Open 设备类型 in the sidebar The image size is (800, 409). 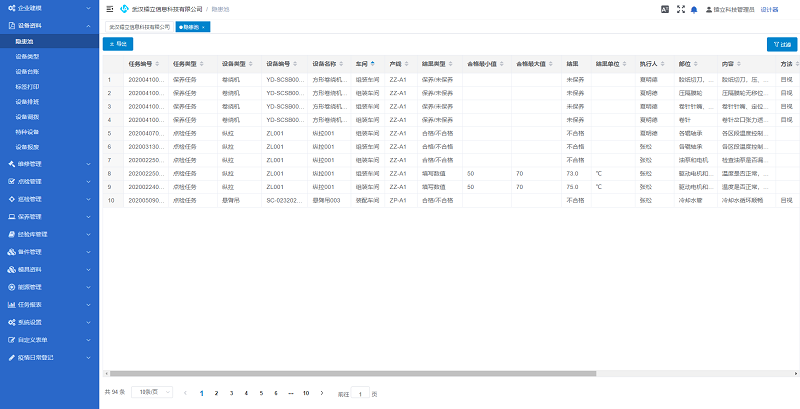coord(28,57)
